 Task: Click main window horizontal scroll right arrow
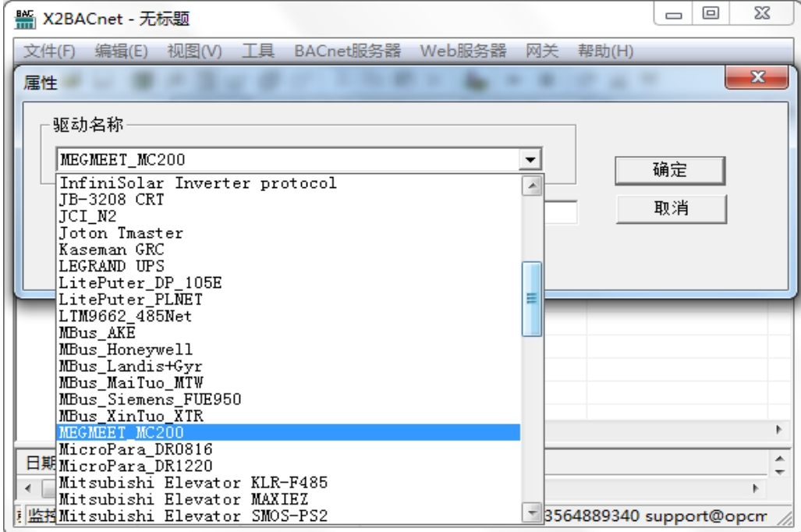pyautogui.click(x=778, y=430)
